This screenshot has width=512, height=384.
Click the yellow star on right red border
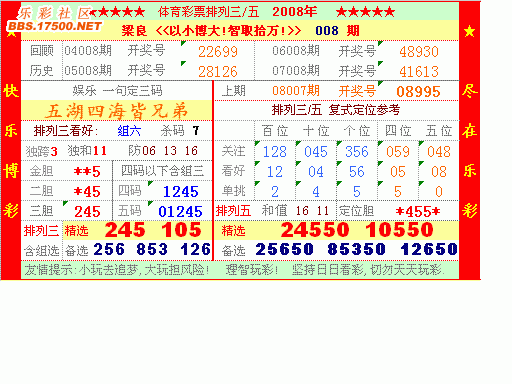pos(469,31)
